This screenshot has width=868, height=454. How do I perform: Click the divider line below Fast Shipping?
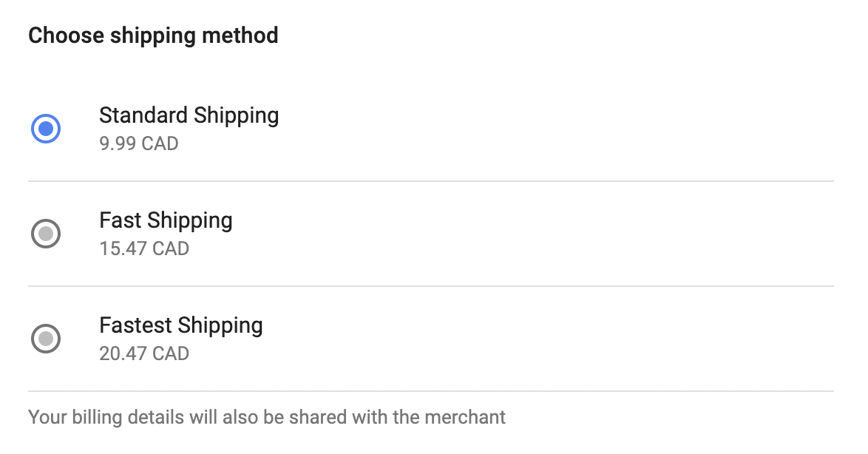(x=430, y=286)
